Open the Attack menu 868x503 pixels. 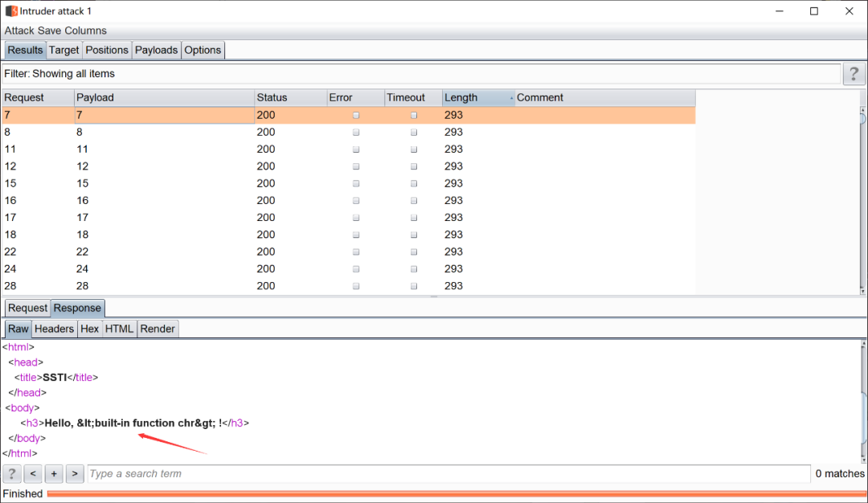point(18,31)
